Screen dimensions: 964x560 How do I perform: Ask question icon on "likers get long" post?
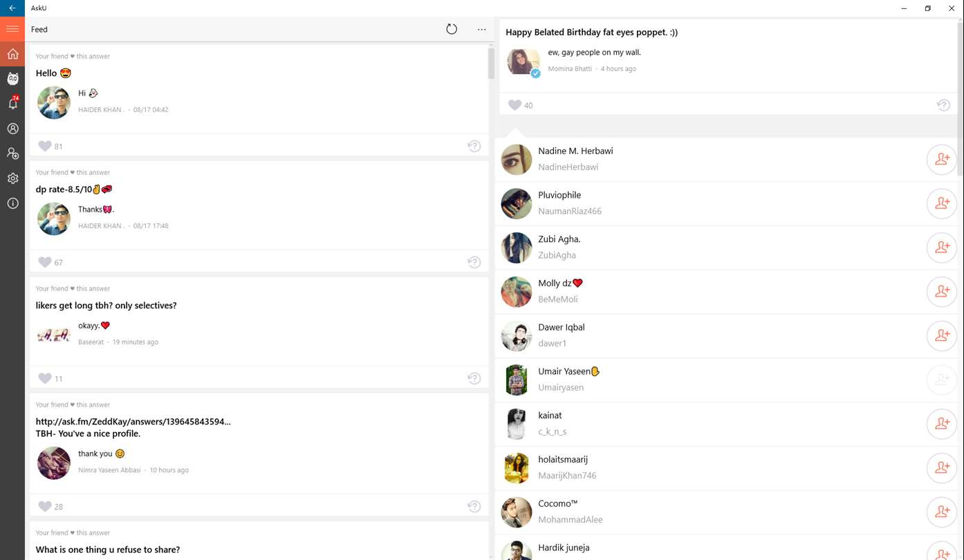pos(474,378)
